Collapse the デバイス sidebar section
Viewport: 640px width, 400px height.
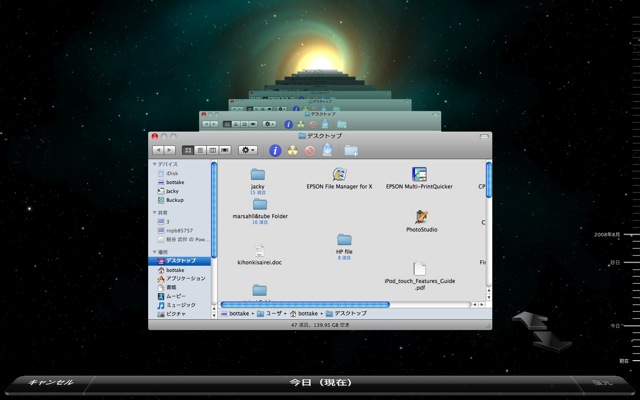tap(155, 164)
